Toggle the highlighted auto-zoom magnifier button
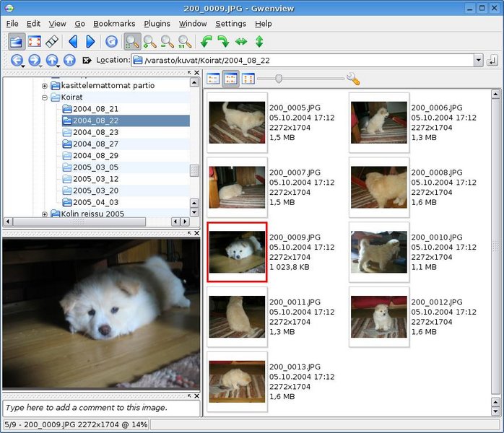 132,42
